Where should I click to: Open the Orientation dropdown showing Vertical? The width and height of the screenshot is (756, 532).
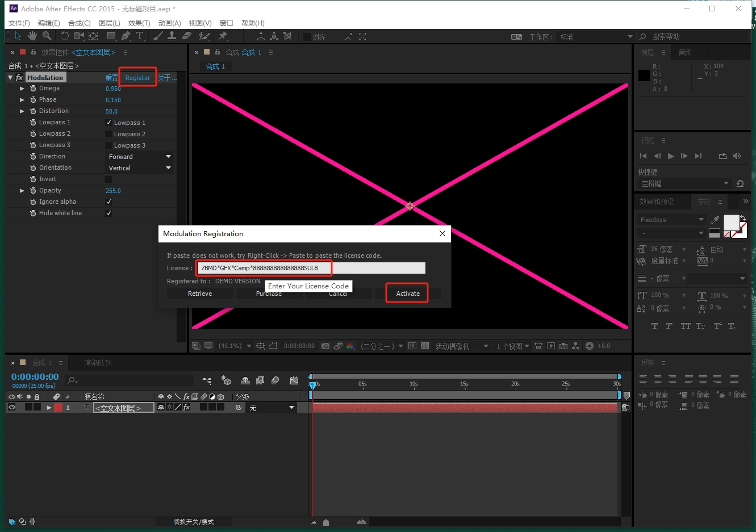pyautogui.click(x=140, y=168)
